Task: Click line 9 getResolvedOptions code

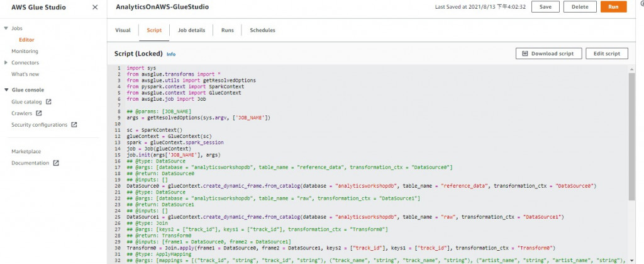Action: pos(199,118)
